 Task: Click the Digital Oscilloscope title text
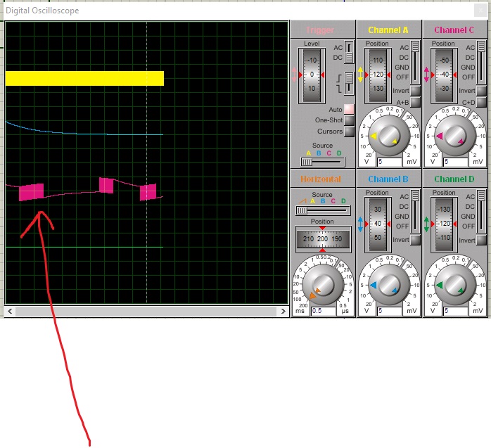[x=42, y=11]
